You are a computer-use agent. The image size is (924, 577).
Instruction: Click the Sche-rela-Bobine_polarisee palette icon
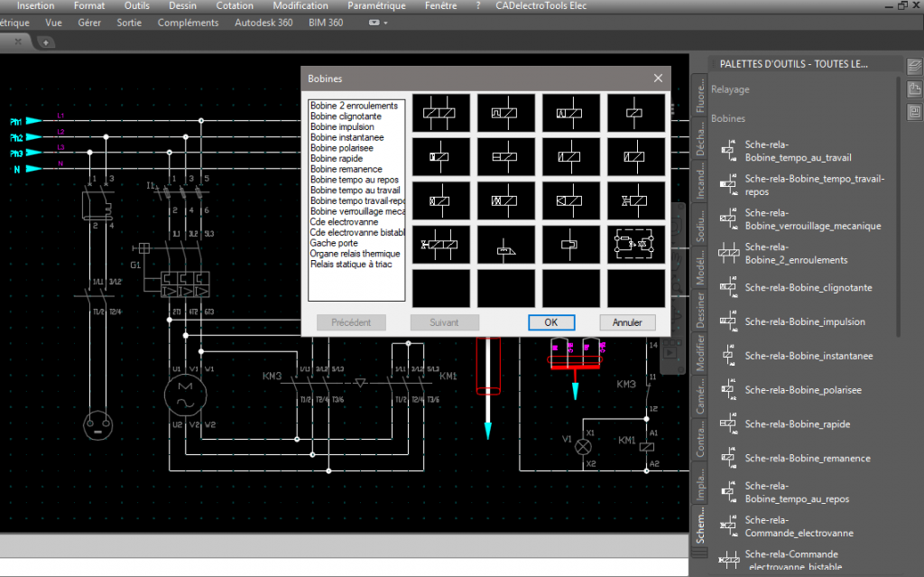click(x=727, y=390)
